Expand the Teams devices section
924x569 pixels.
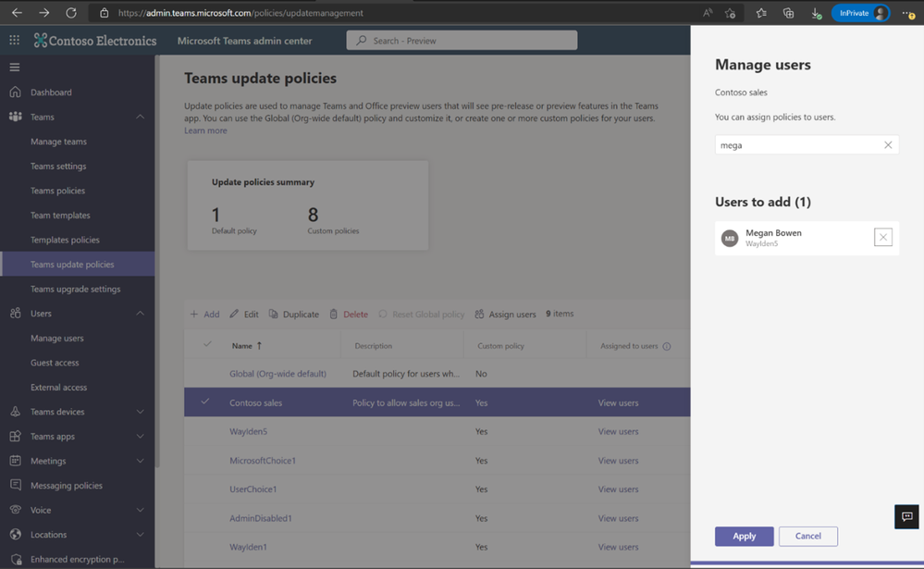(x=140, y=412)
